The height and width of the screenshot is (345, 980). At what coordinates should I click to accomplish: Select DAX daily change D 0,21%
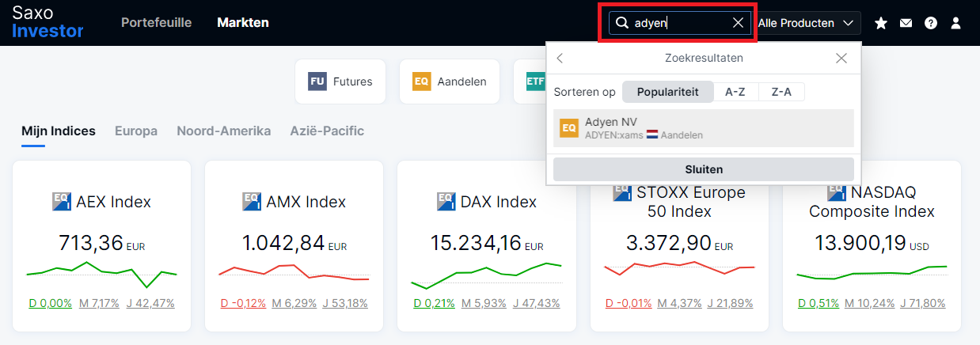[x=435, y=303]
